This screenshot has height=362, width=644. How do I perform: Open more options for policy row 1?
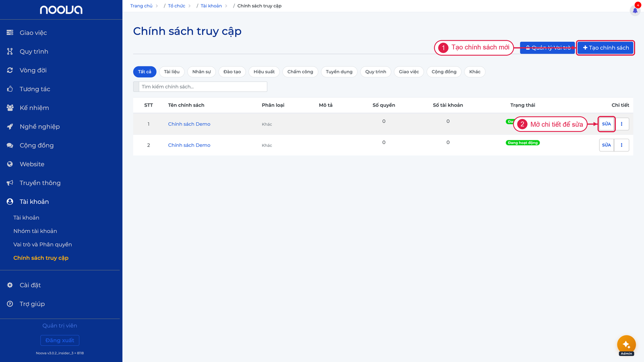(621, 124)
